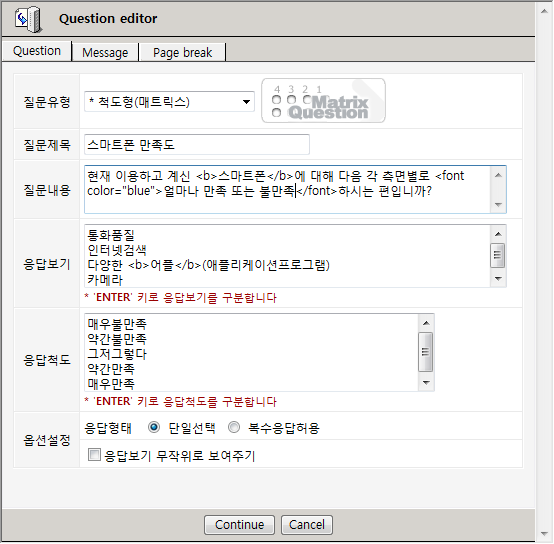Click the 질문제목 input with 스마트폰 만족도
554x544 pixels.
[x=197, y=144]
